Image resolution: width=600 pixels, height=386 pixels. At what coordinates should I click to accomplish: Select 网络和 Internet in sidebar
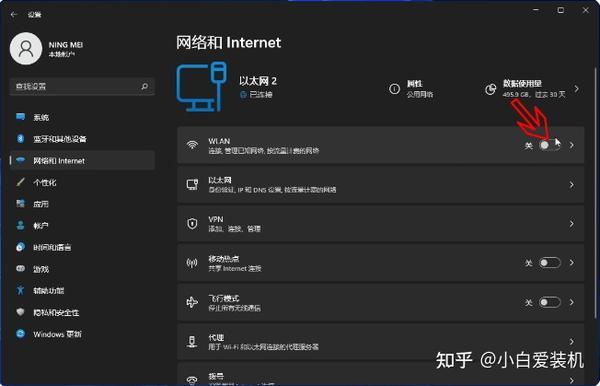[82, 161]
